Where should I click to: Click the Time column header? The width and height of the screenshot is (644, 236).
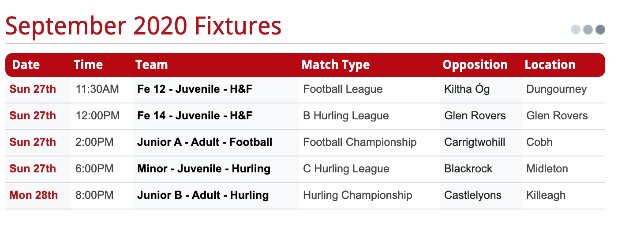pos(88,65)
